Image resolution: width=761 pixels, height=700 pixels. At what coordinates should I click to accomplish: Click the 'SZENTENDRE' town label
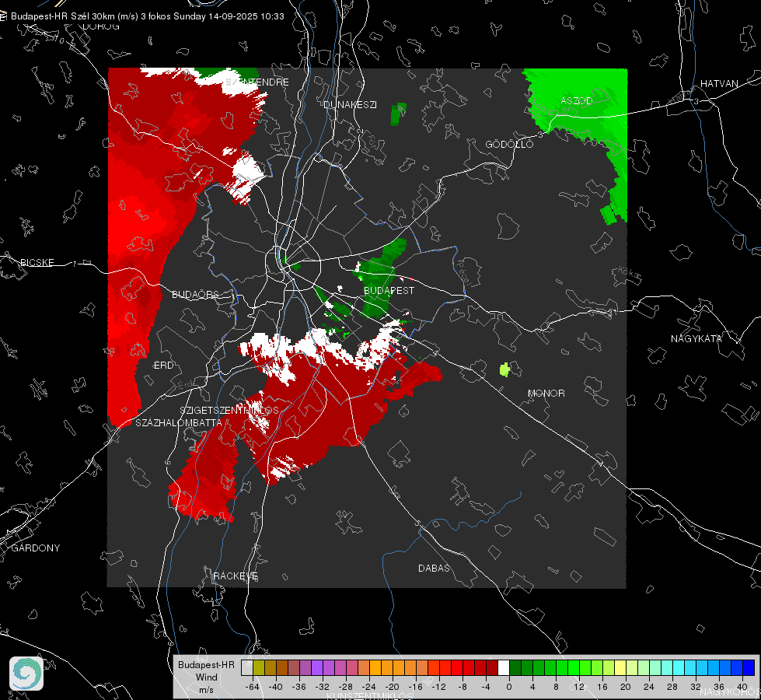258,82
